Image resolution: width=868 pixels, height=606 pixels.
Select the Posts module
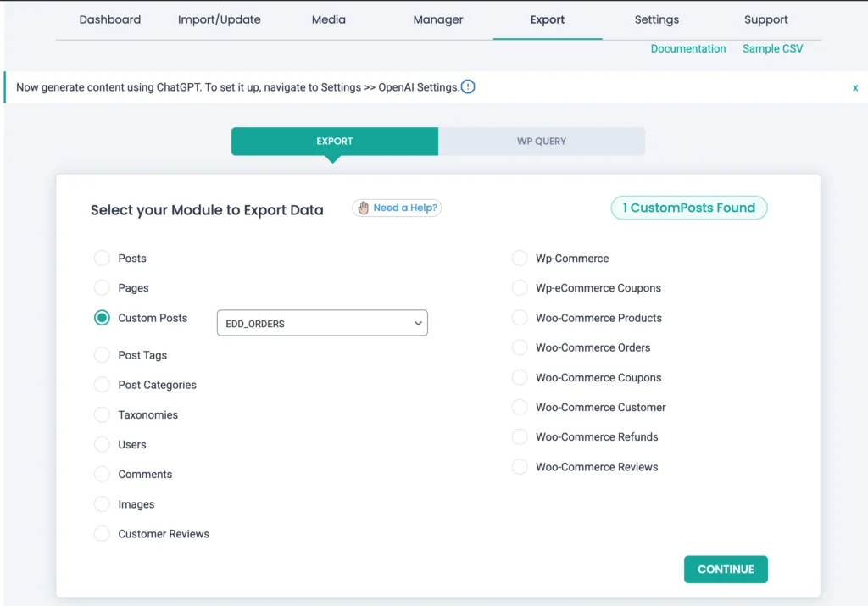point(102,258)
